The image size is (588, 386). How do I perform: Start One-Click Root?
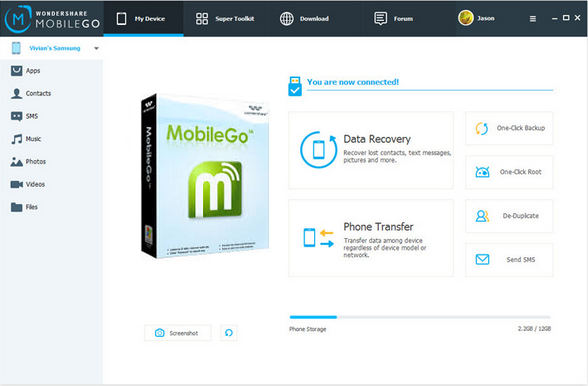tap(509, 172)
